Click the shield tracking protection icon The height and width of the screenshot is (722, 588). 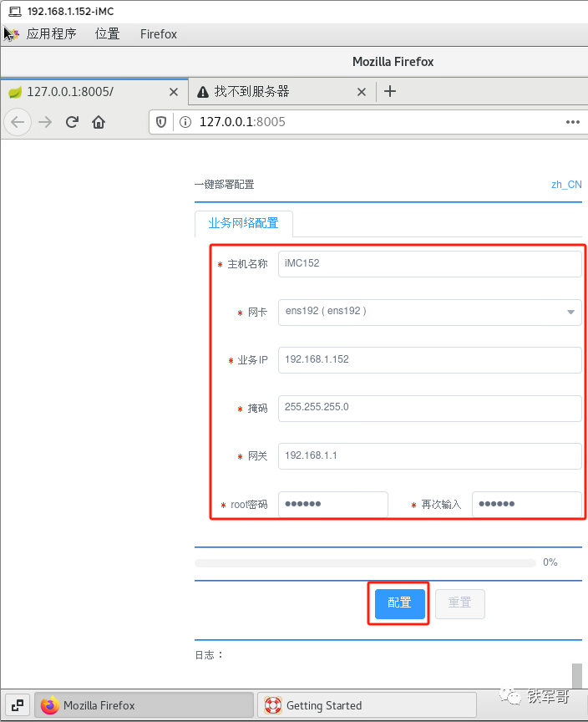pyautogui.click(x=161, y=122)
